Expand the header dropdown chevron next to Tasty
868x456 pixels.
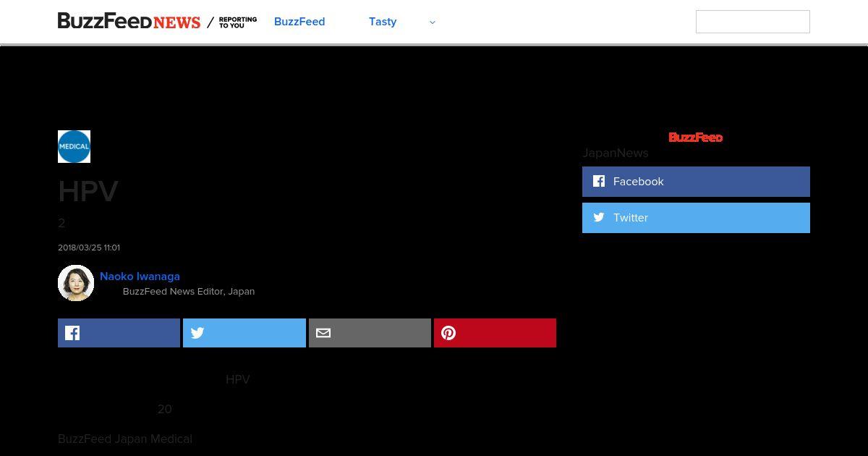[x=433, y=22]
